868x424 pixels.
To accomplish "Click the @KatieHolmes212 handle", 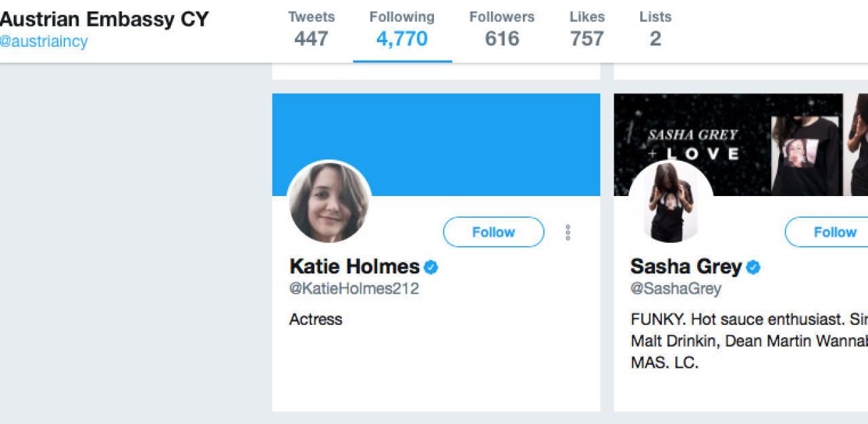I will coord(354,288).
